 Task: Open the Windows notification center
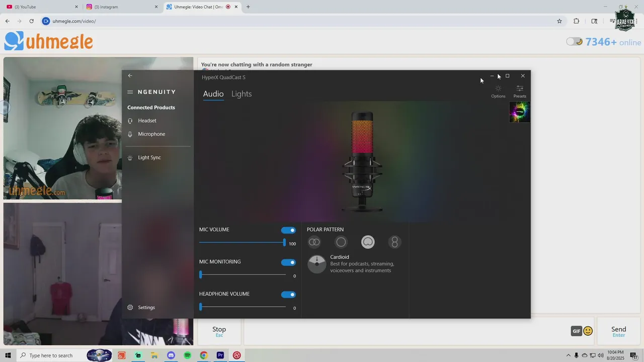coord(634,355)
